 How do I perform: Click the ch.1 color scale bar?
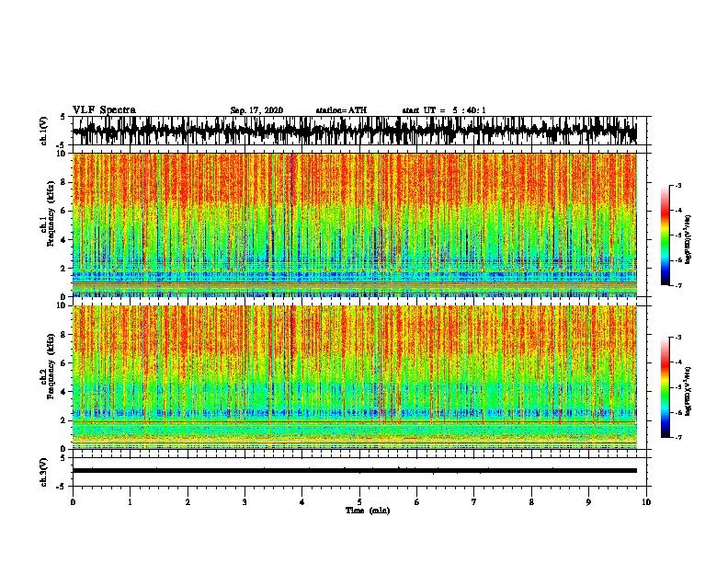[x=665, y=236]
